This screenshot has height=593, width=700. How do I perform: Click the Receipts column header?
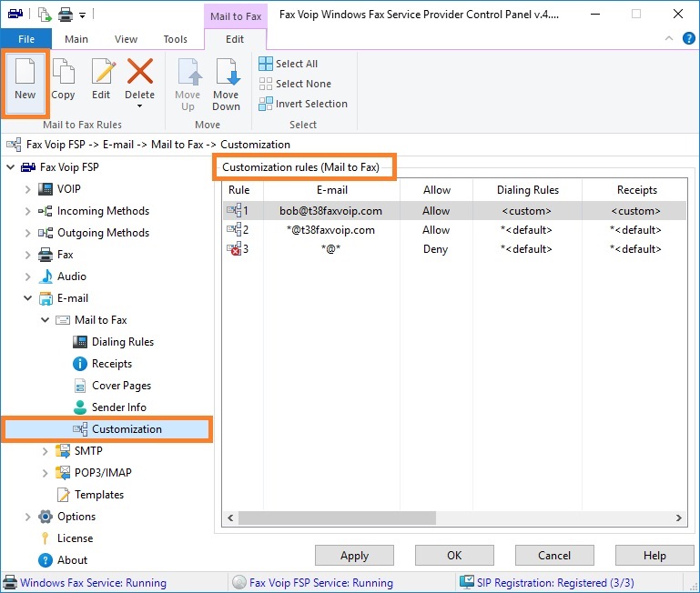pos(634,190)
